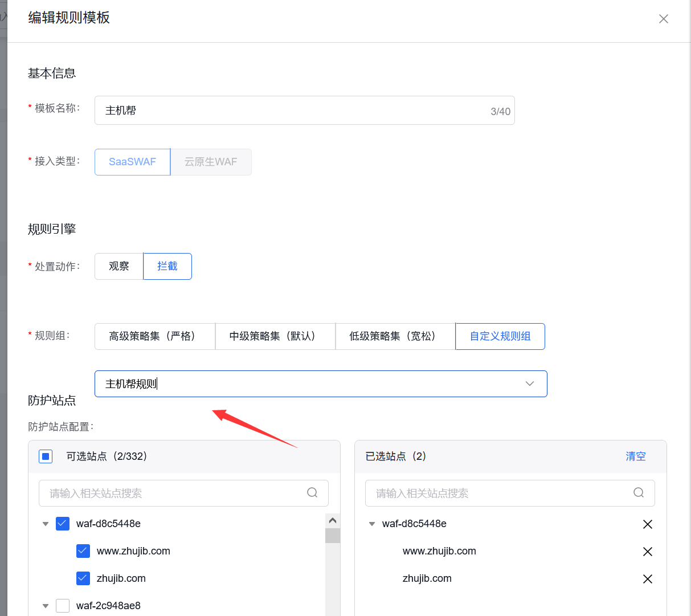The width and height of the screenshot is (691, 616).
Task: Select the SaaSWAF access type tab
Action: click(x=132, y=162)
